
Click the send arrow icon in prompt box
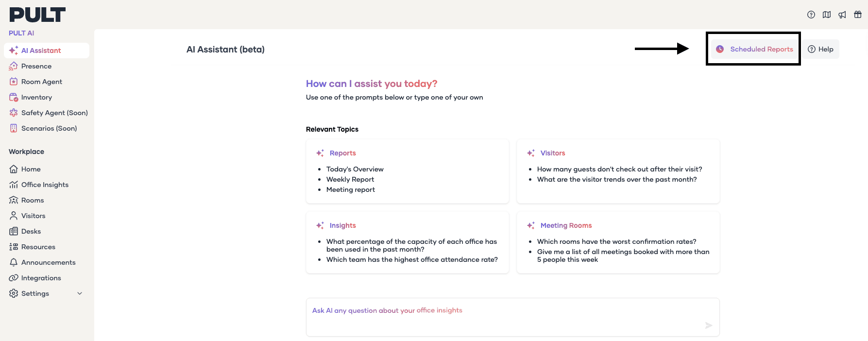(x=709, y=325)
